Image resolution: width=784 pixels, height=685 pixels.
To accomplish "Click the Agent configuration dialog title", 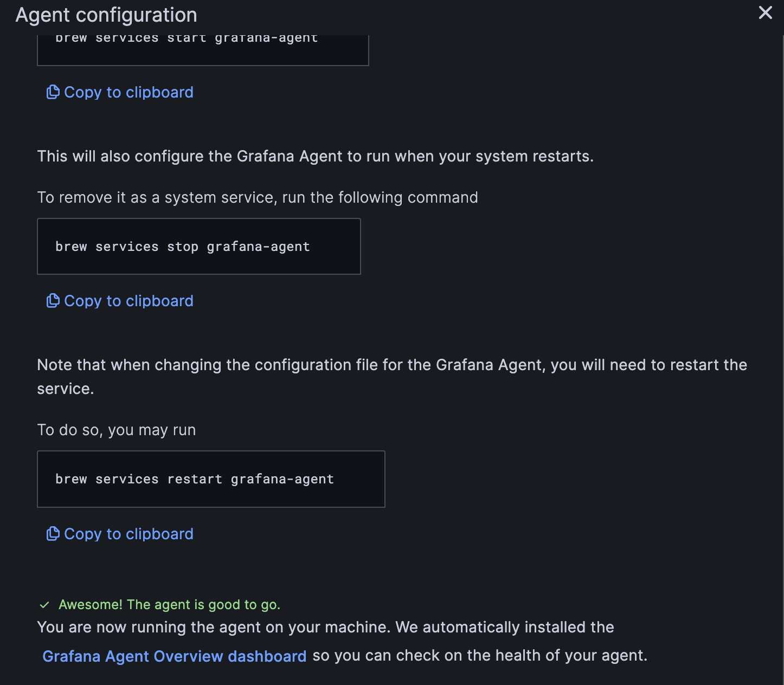I will click(x=106, y=15).
